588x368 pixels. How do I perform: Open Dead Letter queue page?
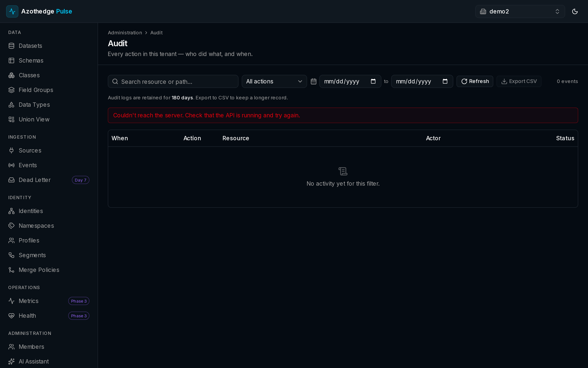coord(49,180)
